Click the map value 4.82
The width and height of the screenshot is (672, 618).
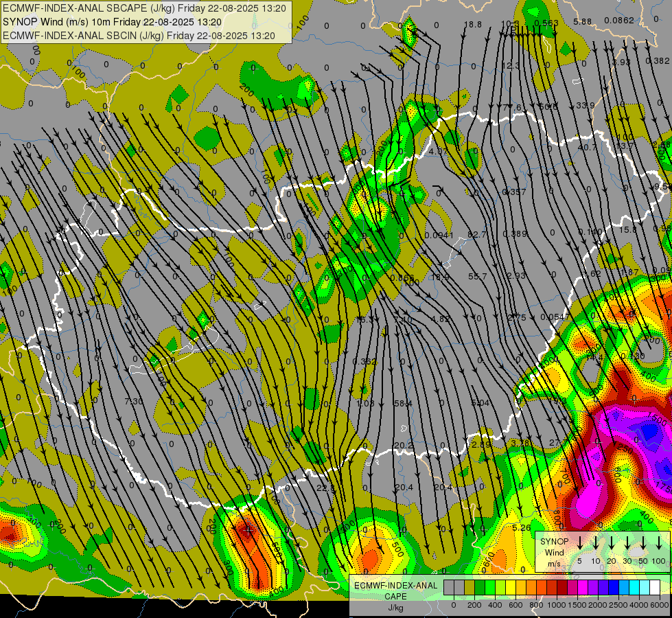(x=441, y=319)
